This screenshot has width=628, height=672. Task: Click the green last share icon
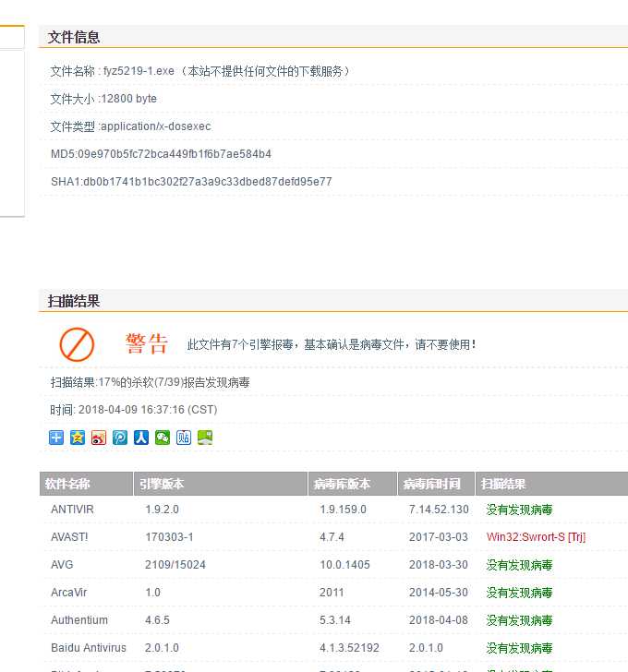(205, 438)
